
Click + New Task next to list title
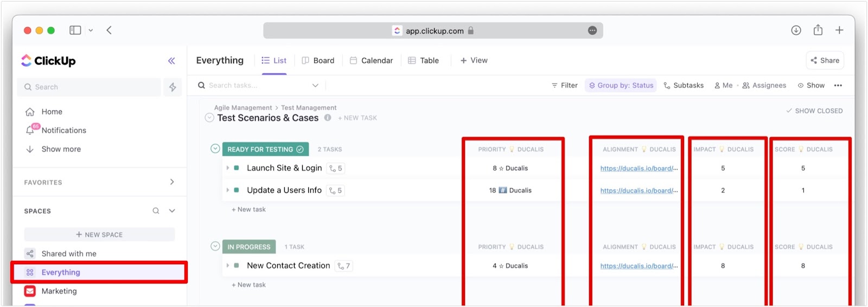[x=358, y=118]
